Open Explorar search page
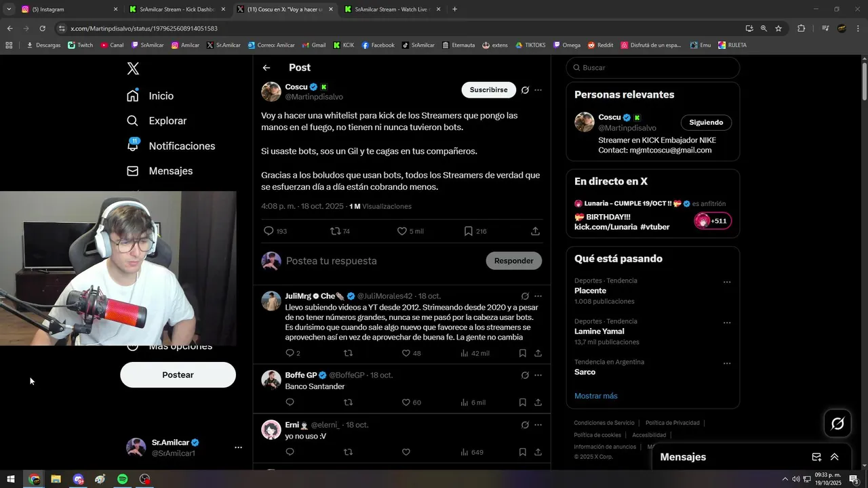Screen dimensions: 868x488 [x=156, y=121]
